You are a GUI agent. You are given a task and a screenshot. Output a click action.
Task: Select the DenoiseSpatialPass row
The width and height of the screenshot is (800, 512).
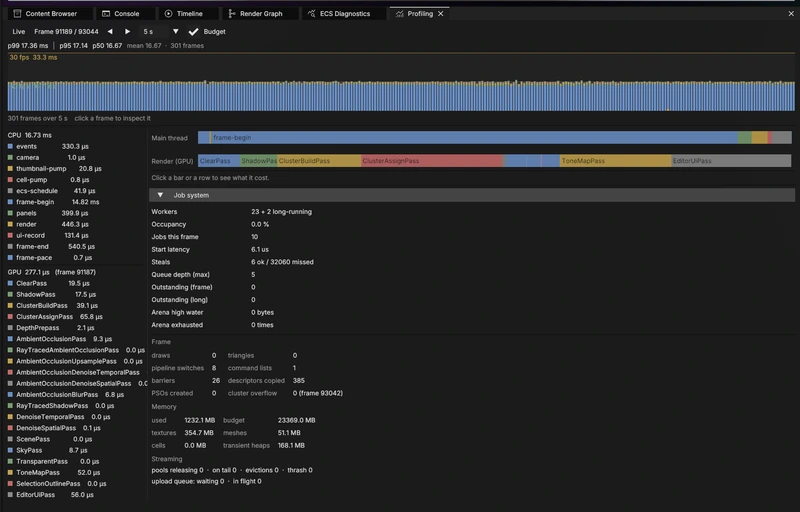(54, 428)
